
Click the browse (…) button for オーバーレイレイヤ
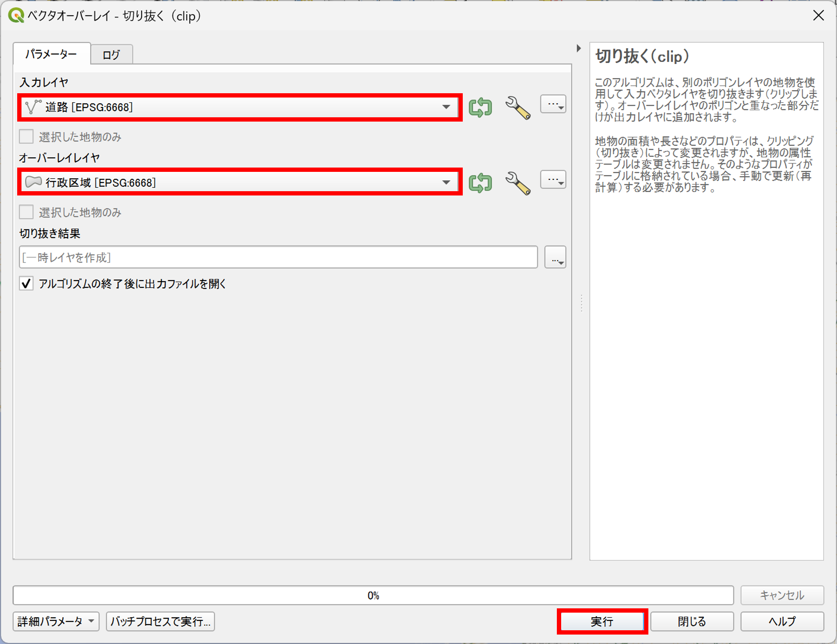(553, 180)
